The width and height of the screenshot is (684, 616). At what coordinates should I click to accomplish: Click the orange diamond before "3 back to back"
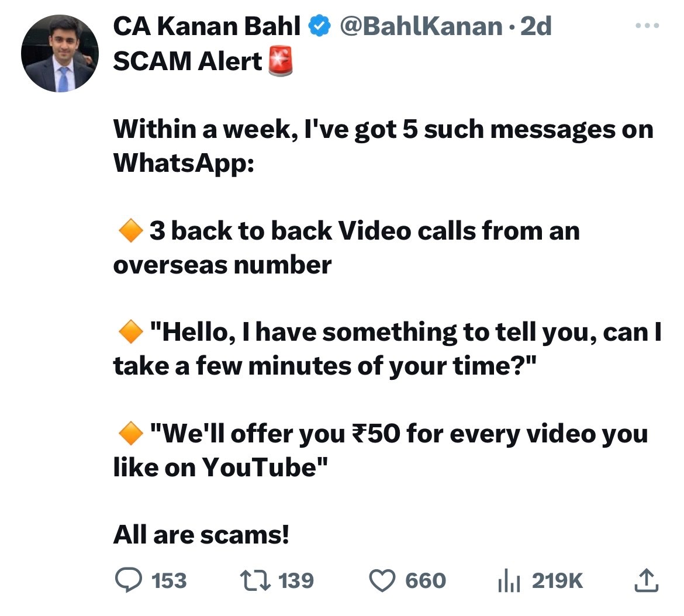(130, 231)
